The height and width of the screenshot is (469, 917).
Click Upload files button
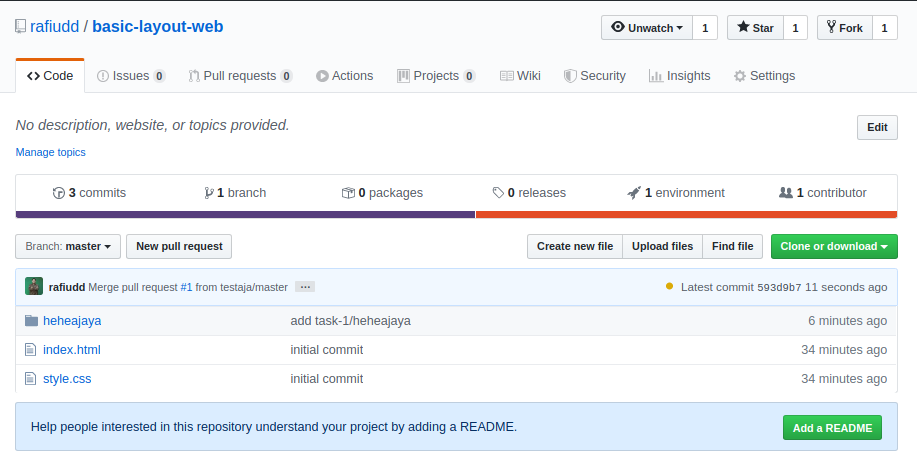(663, 246)
